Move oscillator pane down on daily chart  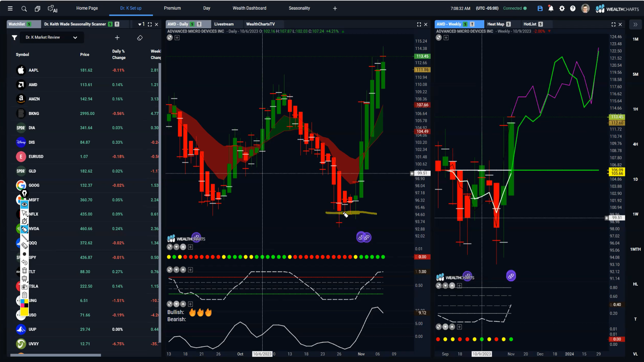176,270
